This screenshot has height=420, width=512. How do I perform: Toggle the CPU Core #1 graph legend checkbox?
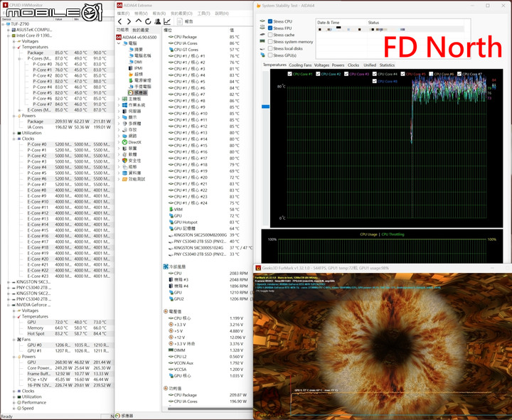pos(289,74)
